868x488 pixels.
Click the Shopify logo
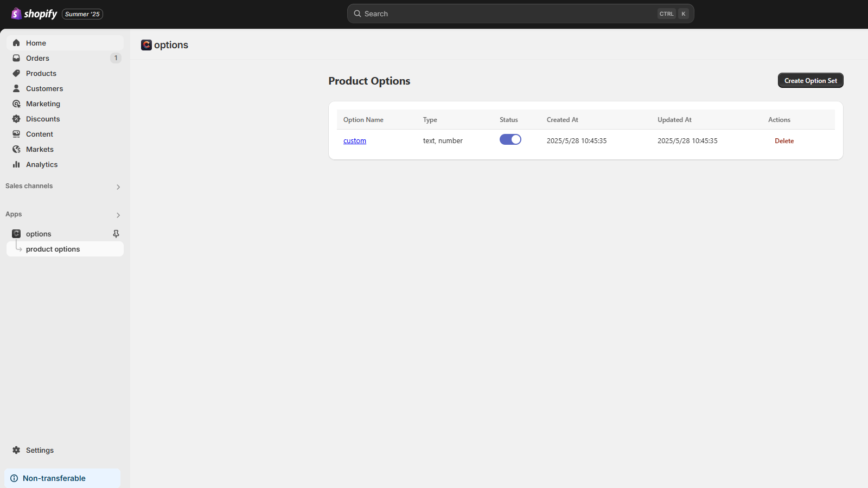34,14
